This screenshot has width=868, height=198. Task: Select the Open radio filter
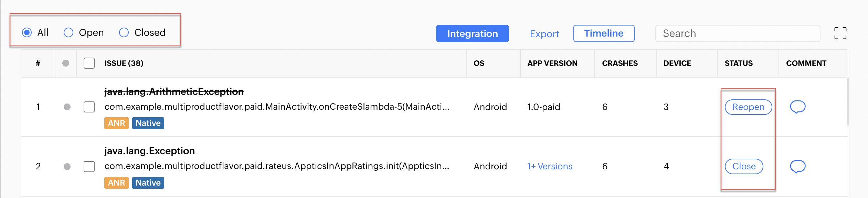(x=68, y=32)
